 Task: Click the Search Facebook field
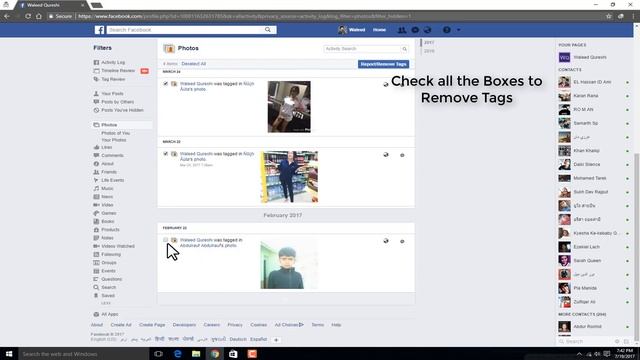[184, 30]
